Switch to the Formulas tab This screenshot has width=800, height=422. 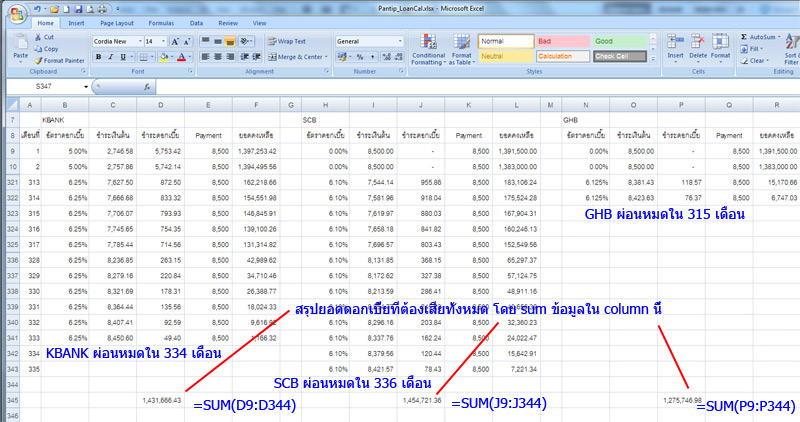click(x=161, y=23)
